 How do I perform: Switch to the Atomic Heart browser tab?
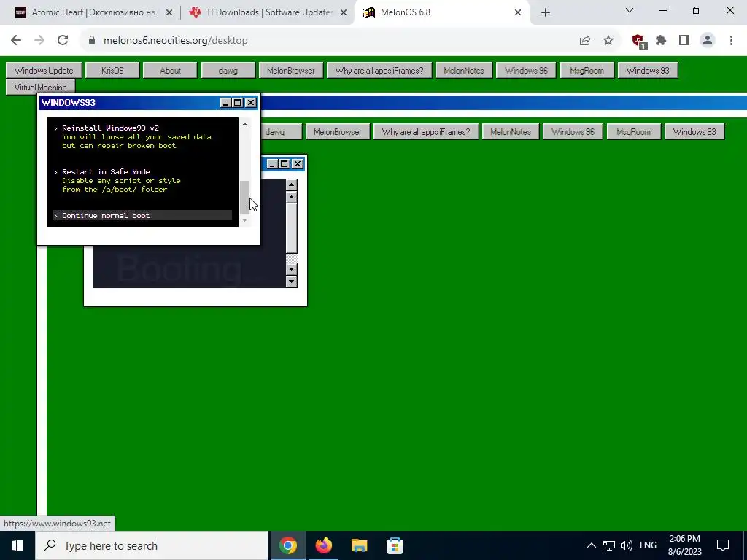coord(93,12)
